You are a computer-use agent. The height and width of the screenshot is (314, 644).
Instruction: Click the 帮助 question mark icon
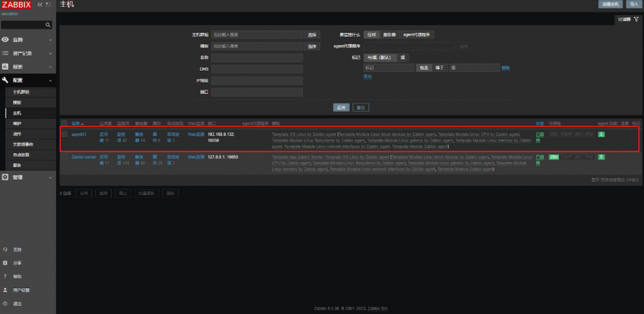[5, 276]
